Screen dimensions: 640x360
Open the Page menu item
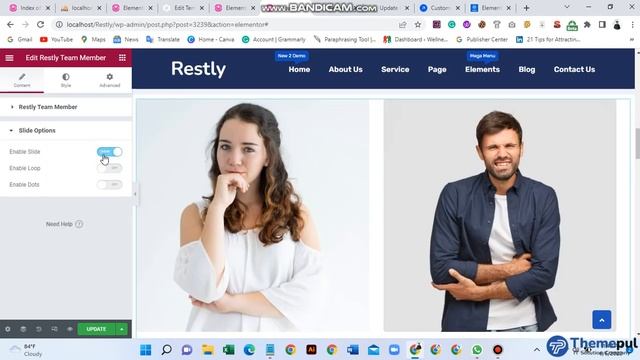437,69
